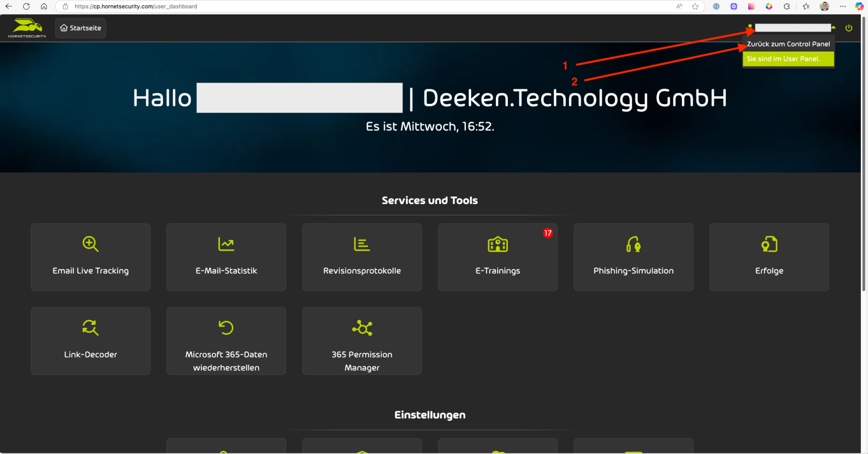Image resolution: width=868 pixels, height=454 pixels.
Task: Click the pink gradient extension icon
Action: 751,6
